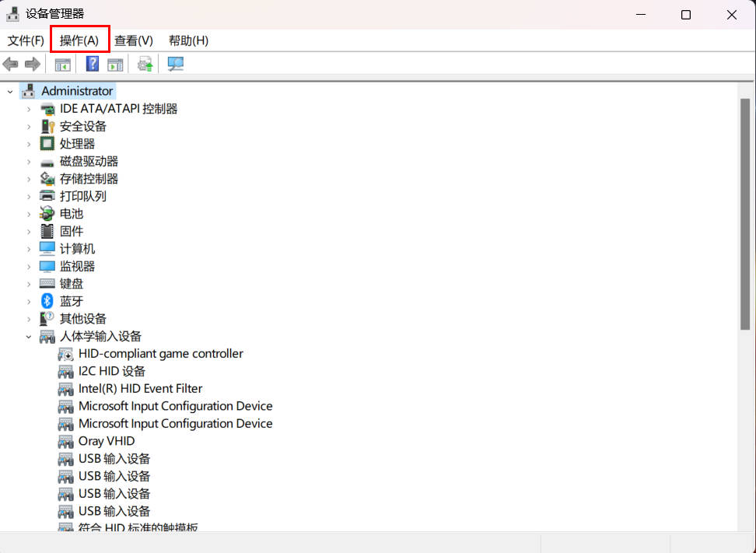Expand the 键盘 node

29,283
